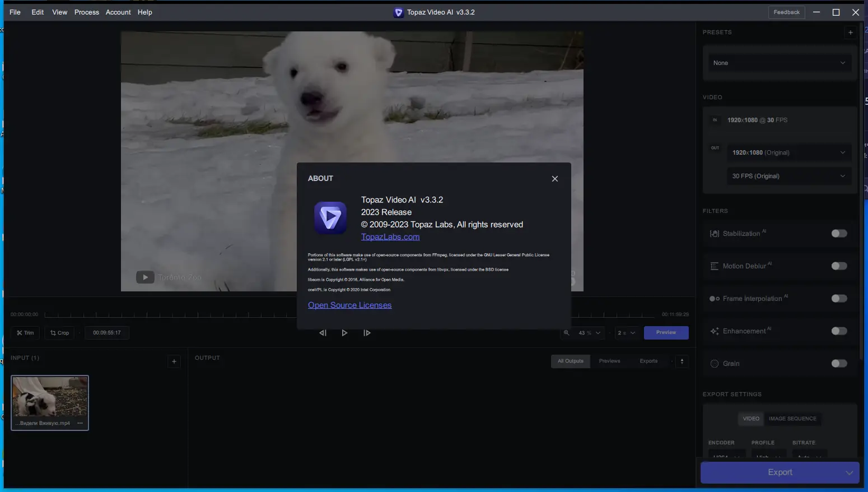Open the Process menu
The height and width of the screenshot is (492, 868).
point(87,12)
